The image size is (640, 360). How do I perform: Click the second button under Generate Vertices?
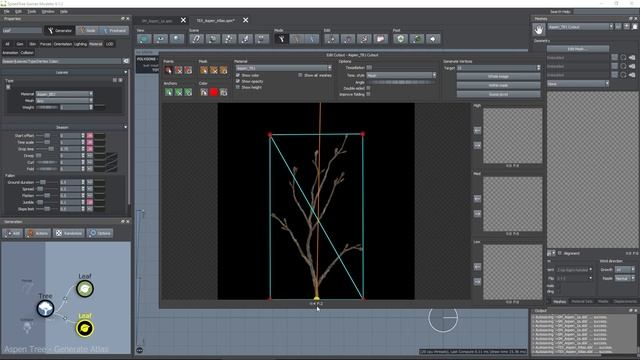pos(498,85)
